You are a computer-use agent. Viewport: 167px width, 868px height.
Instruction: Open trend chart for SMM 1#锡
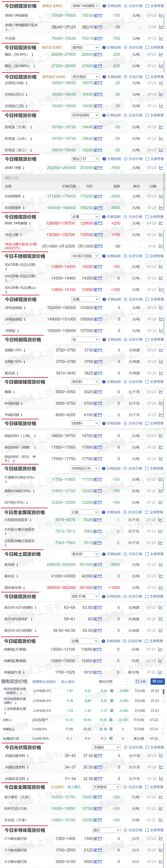161,167
